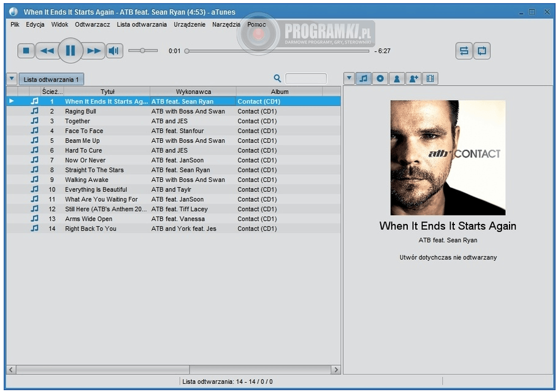Click the status text Lista odtwarzania: 14
558x392 pixels.
227,382
